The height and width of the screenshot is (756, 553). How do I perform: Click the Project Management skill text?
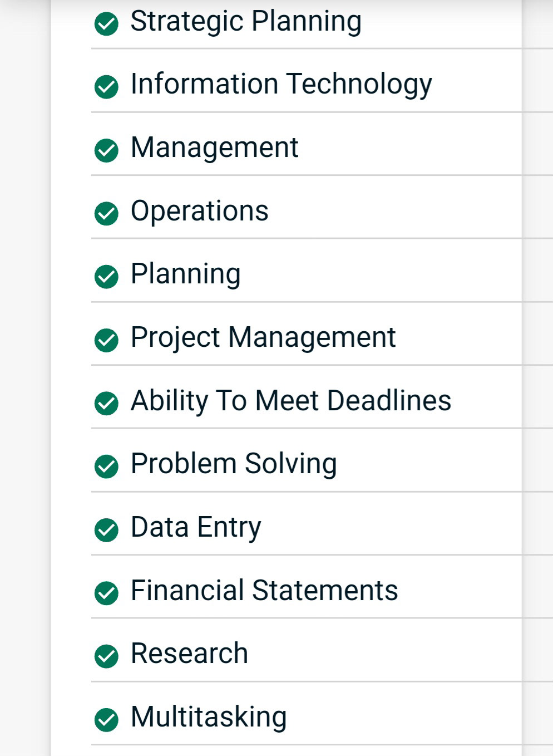coord(263,338)
